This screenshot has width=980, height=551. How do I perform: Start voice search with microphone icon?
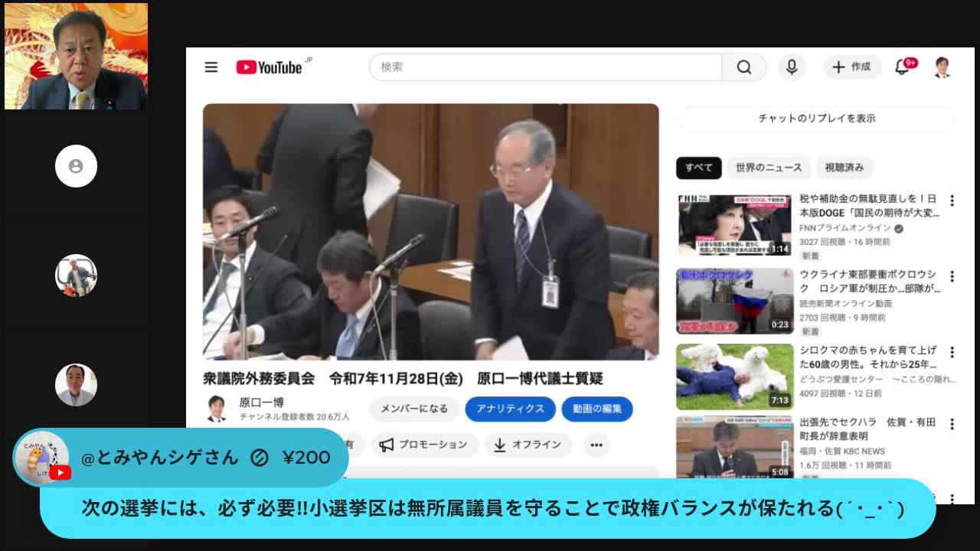(x=792, y=67)
